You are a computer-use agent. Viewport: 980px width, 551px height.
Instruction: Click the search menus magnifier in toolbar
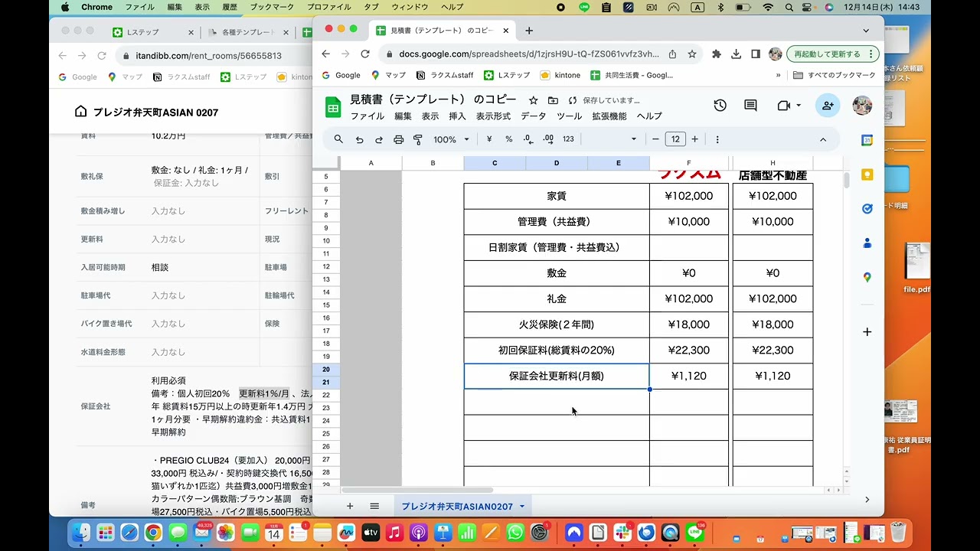(x=338, y=139)
